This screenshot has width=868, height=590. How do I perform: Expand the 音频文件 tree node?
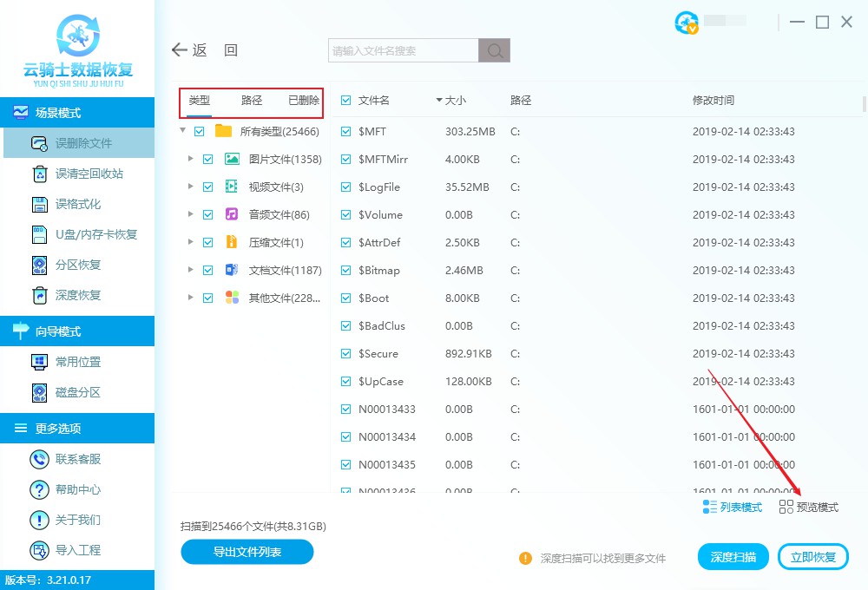(190, 213)
